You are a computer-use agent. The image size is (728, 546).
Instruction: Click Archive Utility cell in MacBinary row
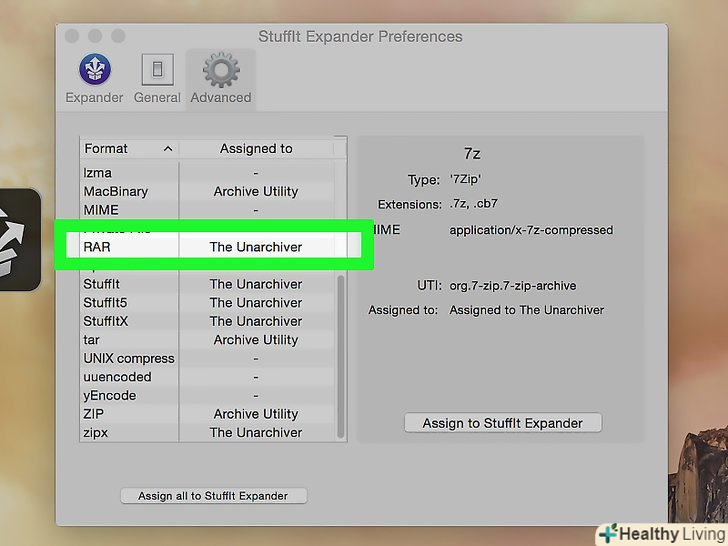coord(256,191)
